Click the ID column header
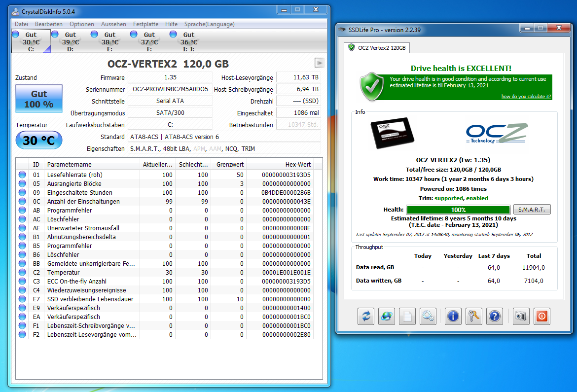Image resolution: width=577 pixels, height=392 pixels. click(x=36, y=165)
